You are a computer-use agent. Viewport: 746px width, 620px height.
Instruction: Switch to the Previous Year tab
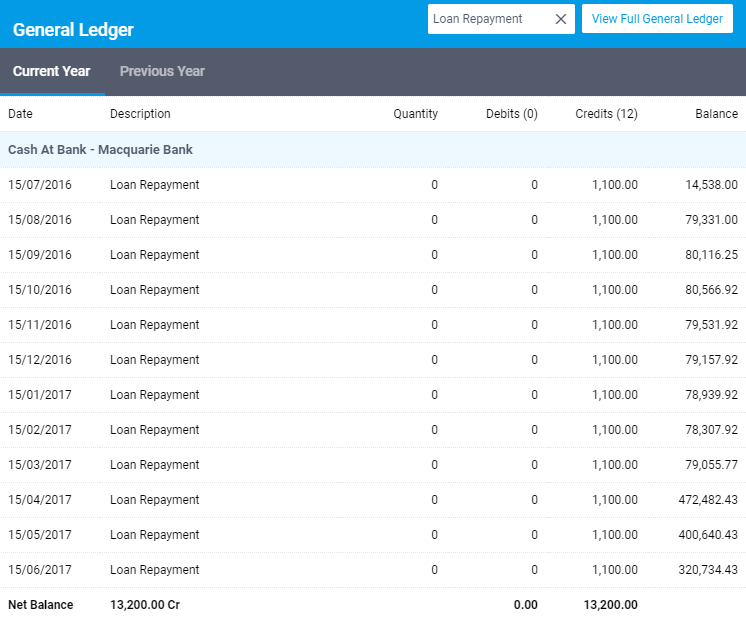(162, 71)
